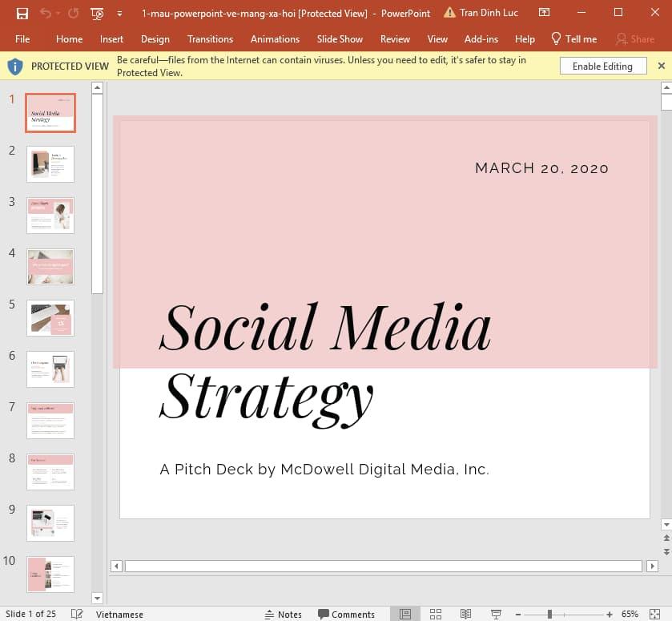Show the Comments pane
The width and height of the screenshot is (672, 621).
[x=347, y=614]
